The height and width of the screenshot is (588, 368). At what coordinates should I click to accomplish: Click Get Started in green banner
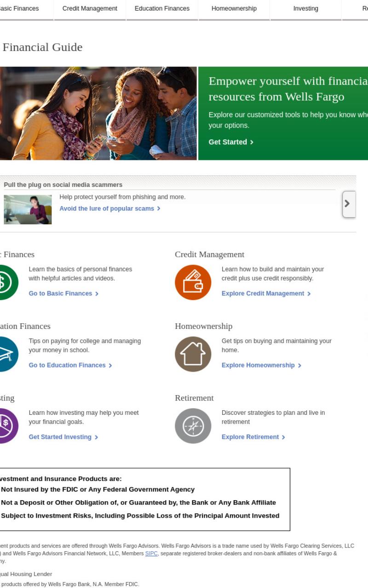click(231, 142)
